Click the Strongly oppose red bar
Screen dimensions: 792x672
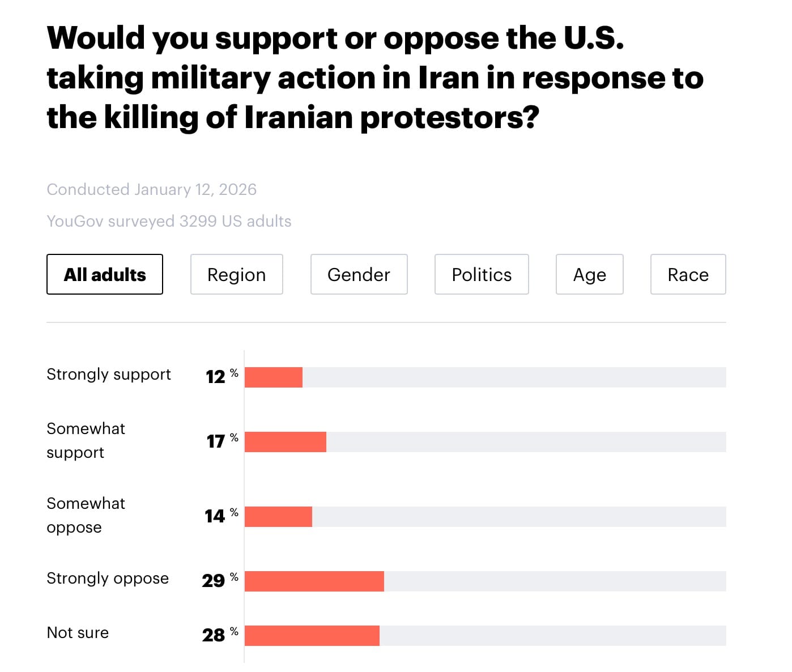[x=314, y=581]
